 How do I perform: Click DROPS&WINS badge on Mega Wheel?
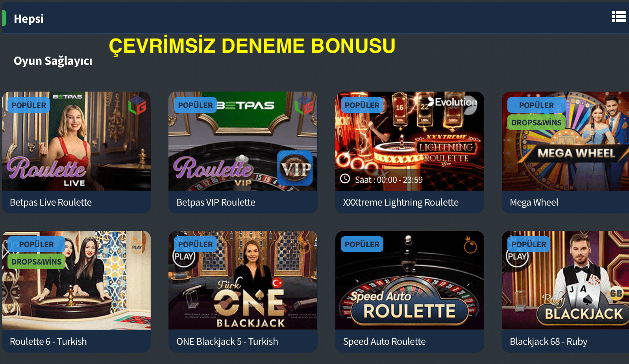click(536, 123)
